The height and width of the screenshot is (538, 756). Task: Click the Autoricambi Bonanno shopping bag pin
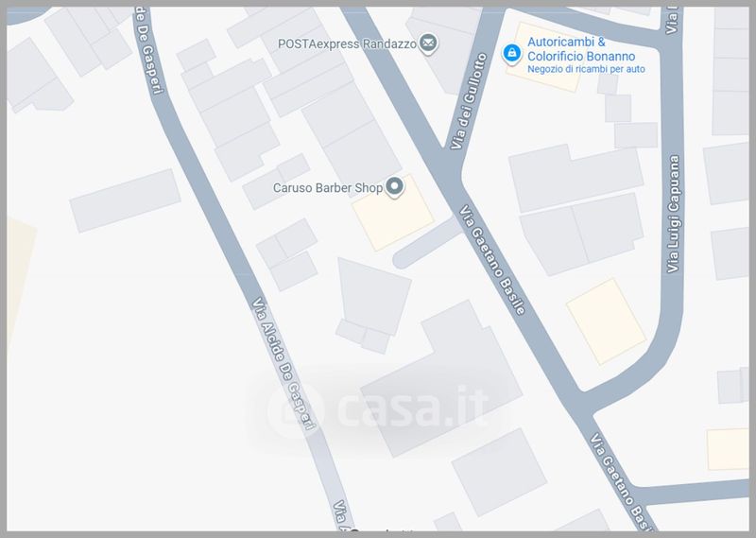pos(511,54)
